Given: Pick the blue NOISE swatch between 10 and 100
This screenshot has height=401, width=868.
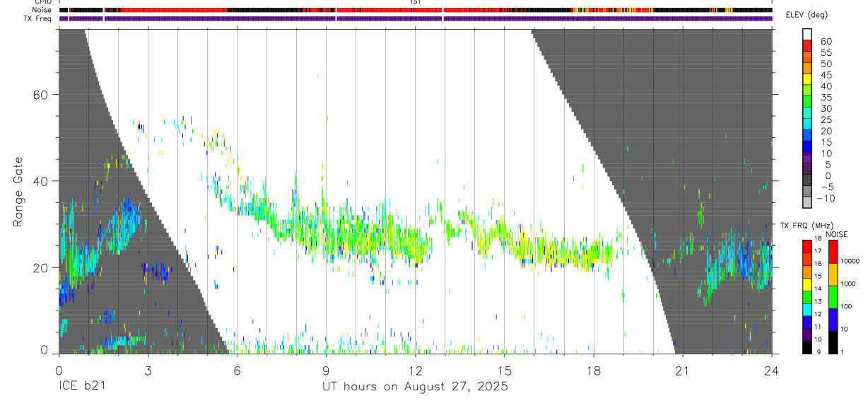Looking at the screenshot, I should 833,318.
